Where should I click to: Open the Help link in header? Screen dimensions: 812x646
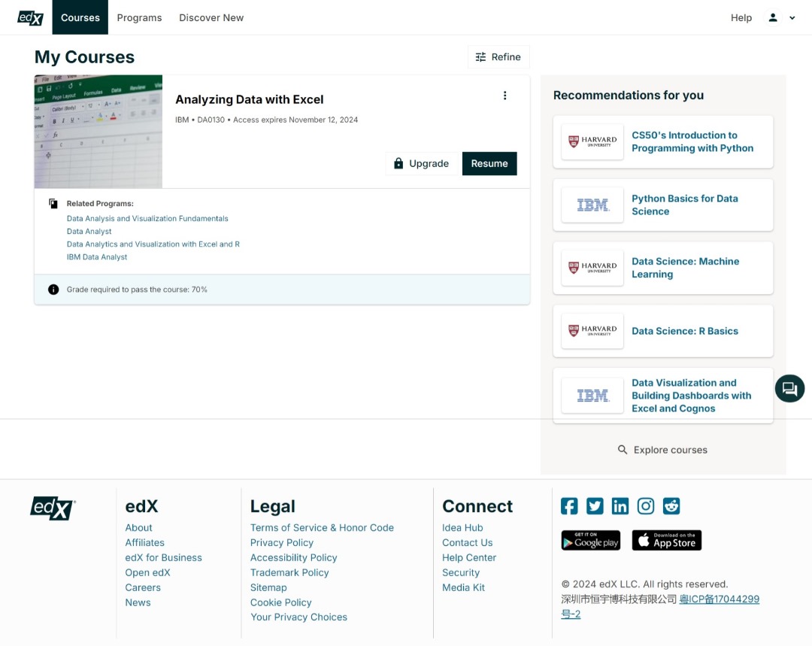click(741, 17)
